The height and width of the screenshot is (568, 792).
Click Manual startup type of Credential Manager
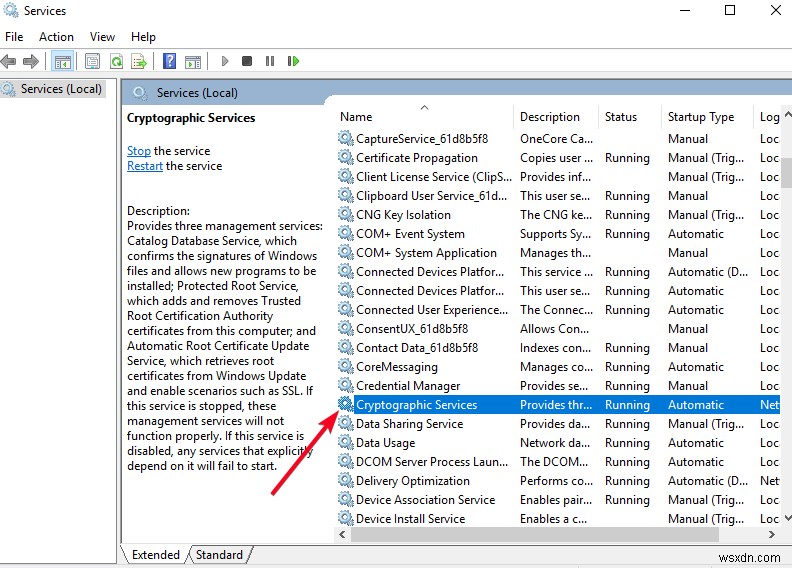(x=687, y=386)
